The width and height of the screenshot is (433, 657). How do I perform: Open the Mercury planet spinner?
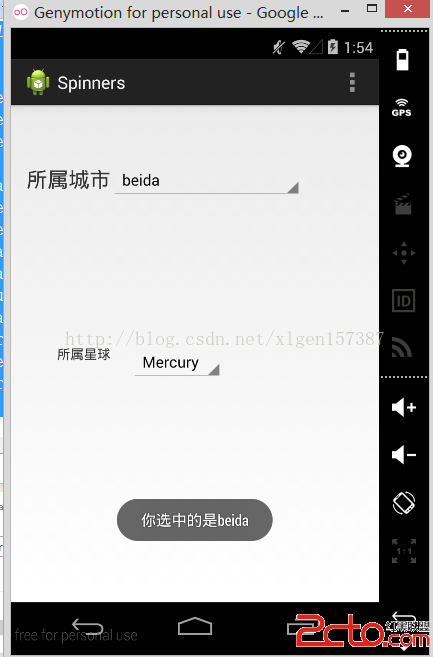point(177,363)
